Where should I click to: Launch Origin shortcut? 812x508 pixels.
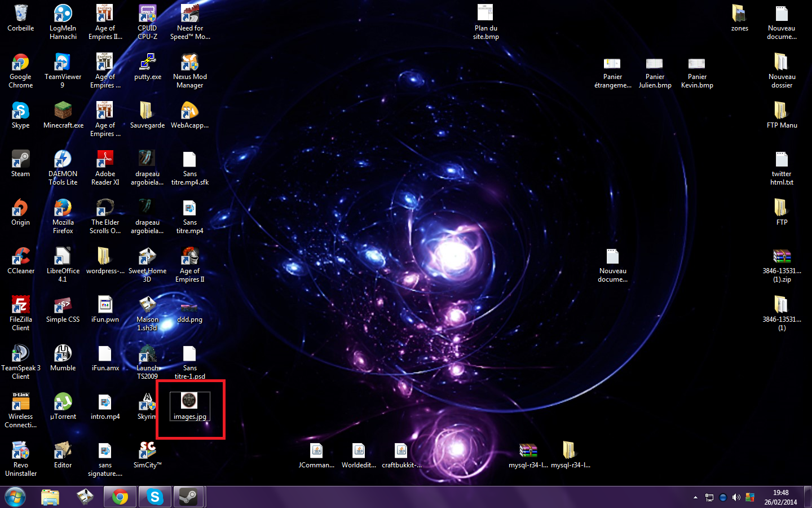click(x=21, y=212)
